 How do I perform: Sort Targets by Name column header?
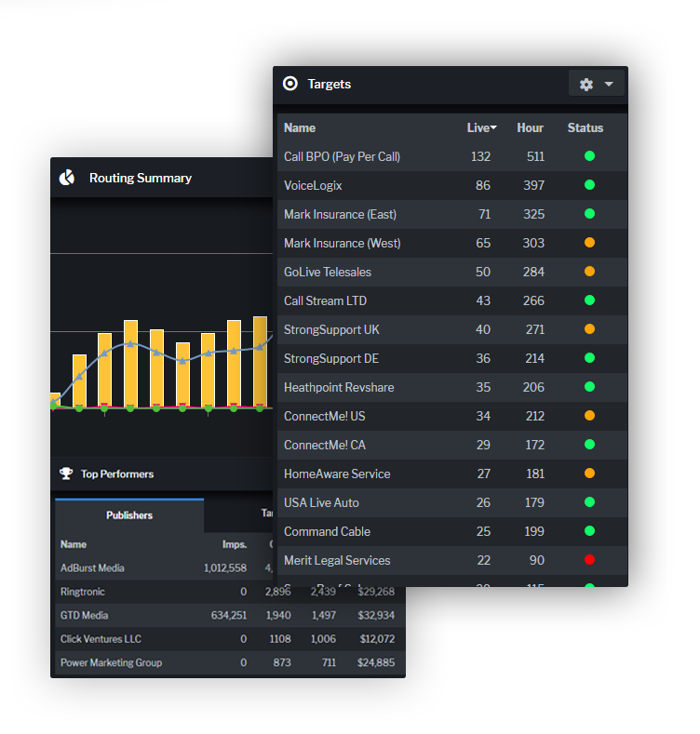point(300,127)
